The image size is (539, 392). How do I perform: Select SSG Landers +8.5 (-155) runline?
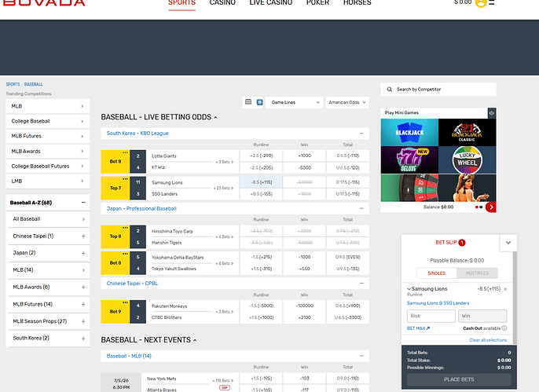tap(261, 194)
